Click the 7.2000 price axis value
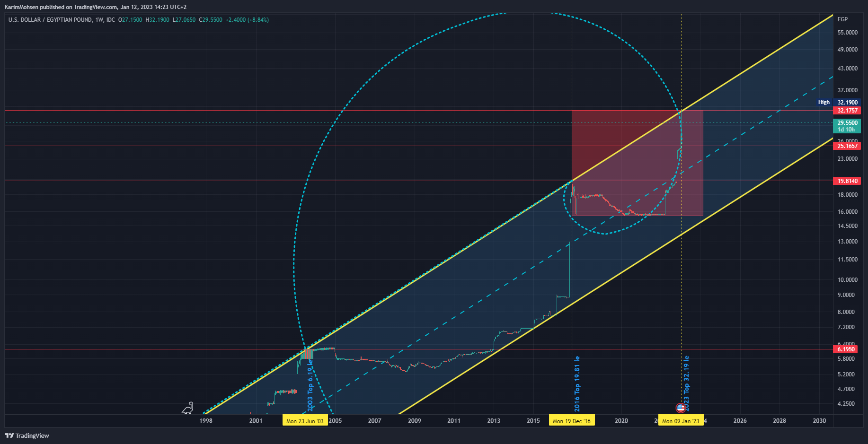Image resolution: width=868 pixels, height=444 pixels. click(x=846, y=327)
